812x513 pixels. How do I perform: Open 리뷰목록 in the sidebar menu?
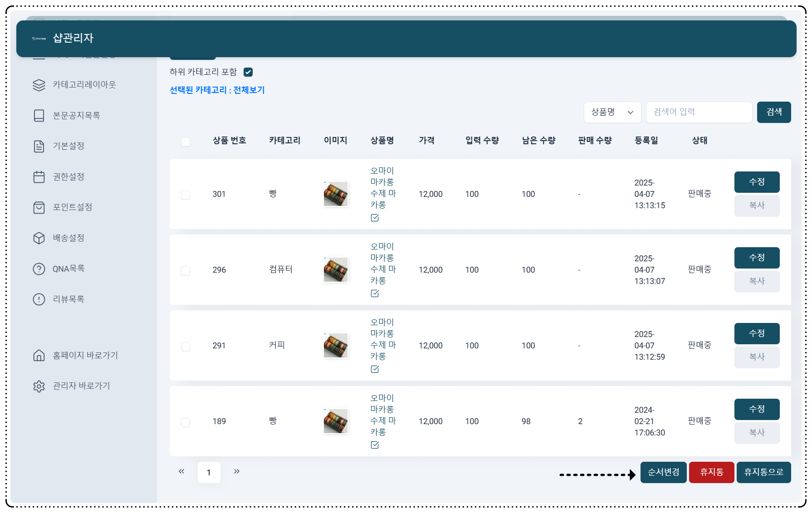(68, 299)
